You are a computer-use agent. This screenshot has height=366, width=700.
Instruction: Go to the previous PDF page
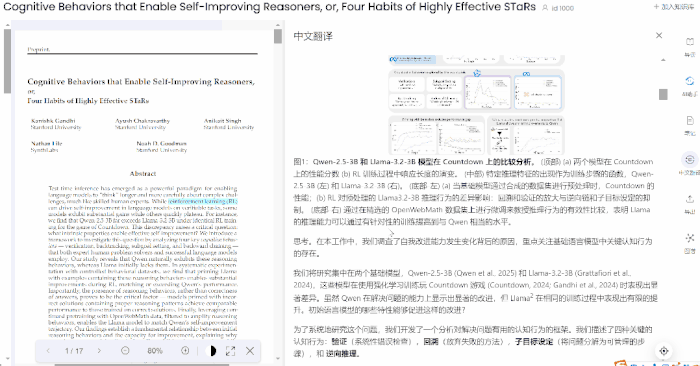[48, 351]
